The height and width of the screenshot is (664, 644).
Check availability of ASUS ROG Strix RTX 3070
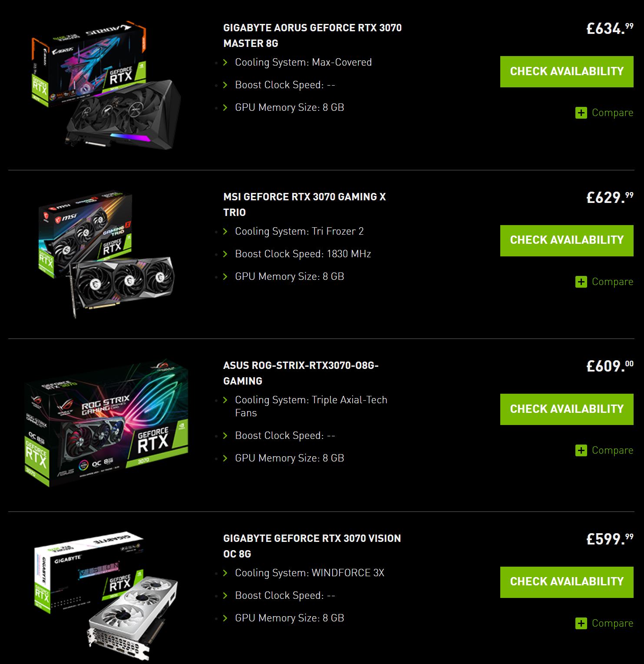pyautogui.click(x=567, y=409)
